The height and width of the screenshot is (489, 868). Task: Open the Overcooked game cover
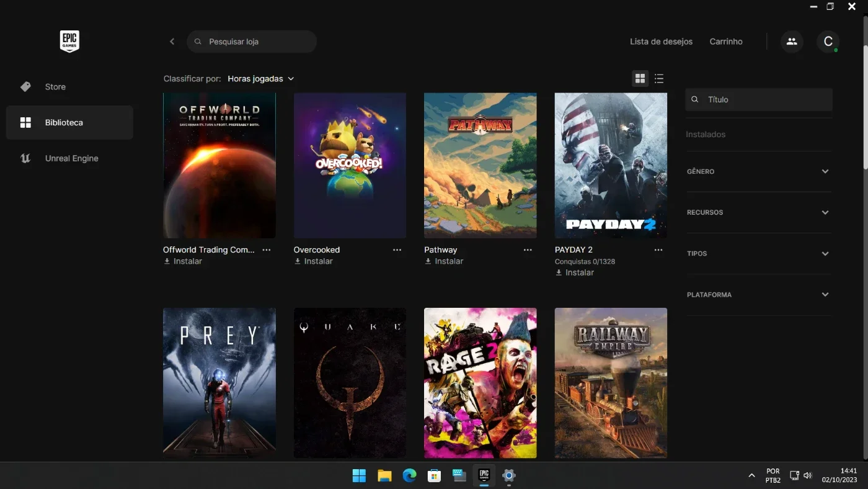point(350,166)
